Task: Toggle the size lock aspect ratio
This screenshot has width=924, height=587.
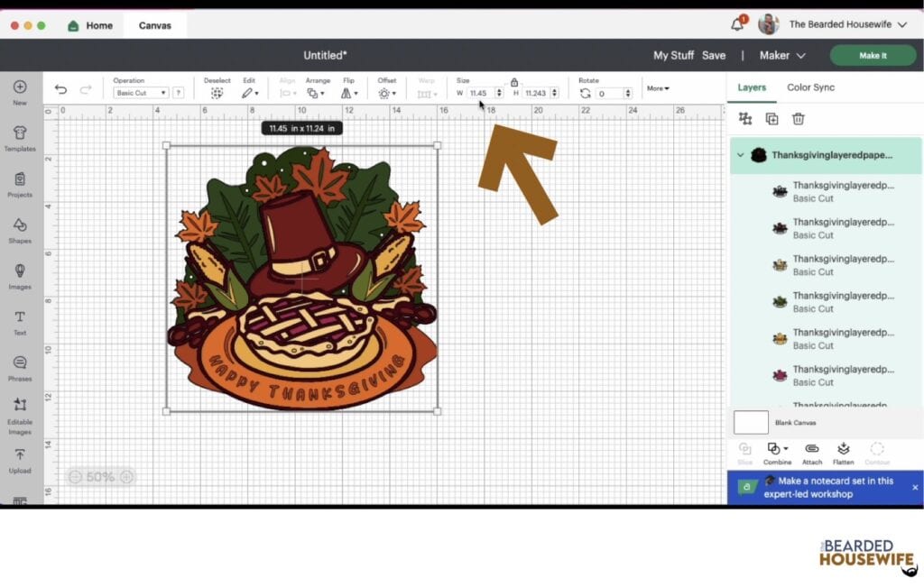Action: 513,81
